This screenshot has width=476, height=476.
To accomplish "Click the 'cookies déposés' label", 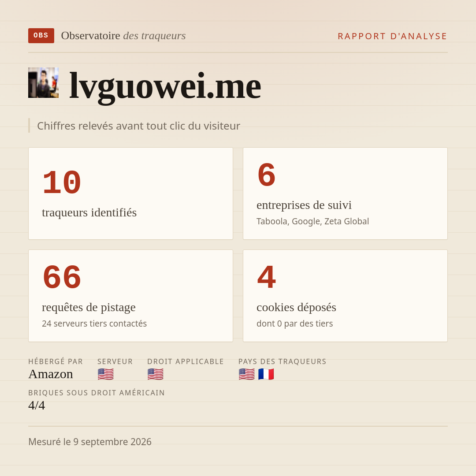I will (x=296, y=307).
